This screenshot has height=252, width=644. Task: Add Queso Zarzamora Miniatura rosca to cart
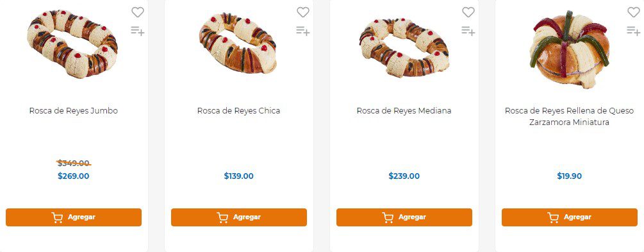570,217
